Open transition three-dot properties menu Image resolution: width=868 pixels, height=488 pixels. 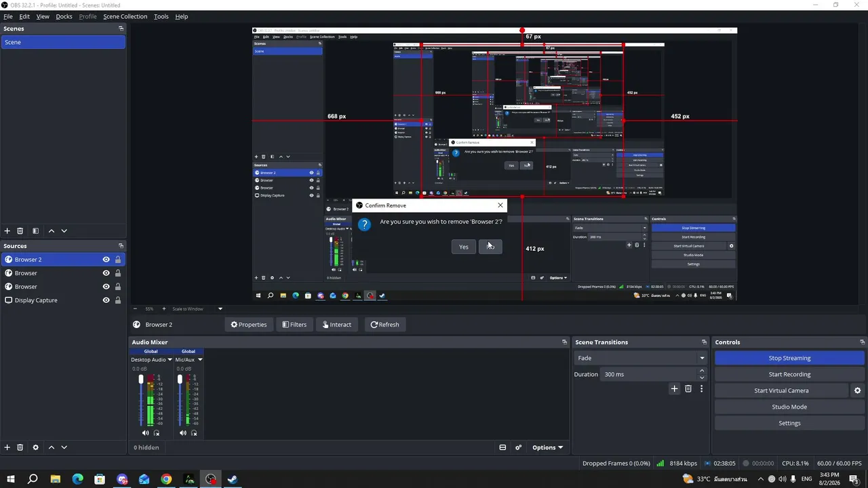tap(701, 389)
